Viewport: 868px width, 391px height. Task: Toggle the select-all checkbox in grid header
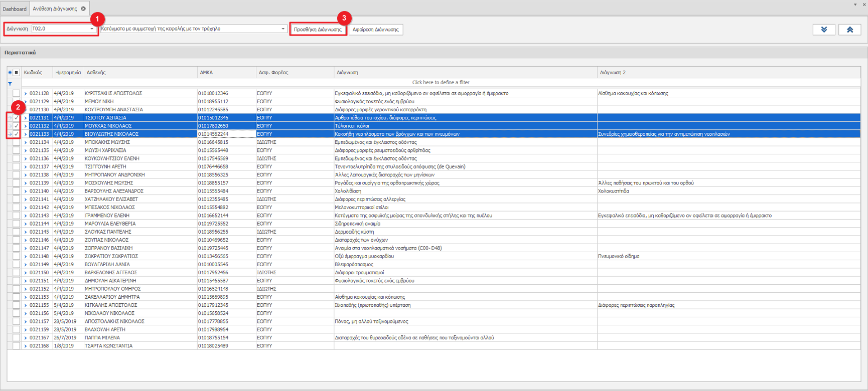pyautogui.click(x=17, y=73)
